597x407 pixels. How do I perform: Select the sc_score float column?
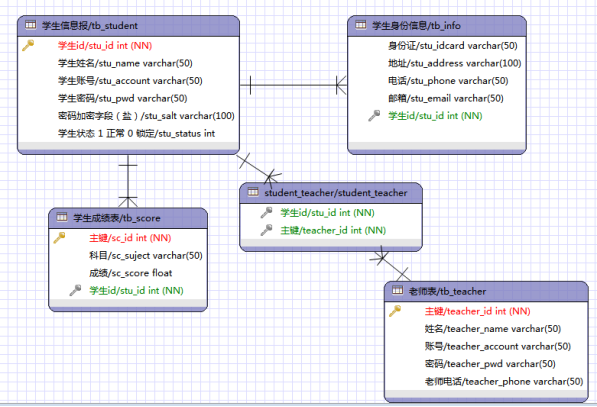[x=131, y=273]
